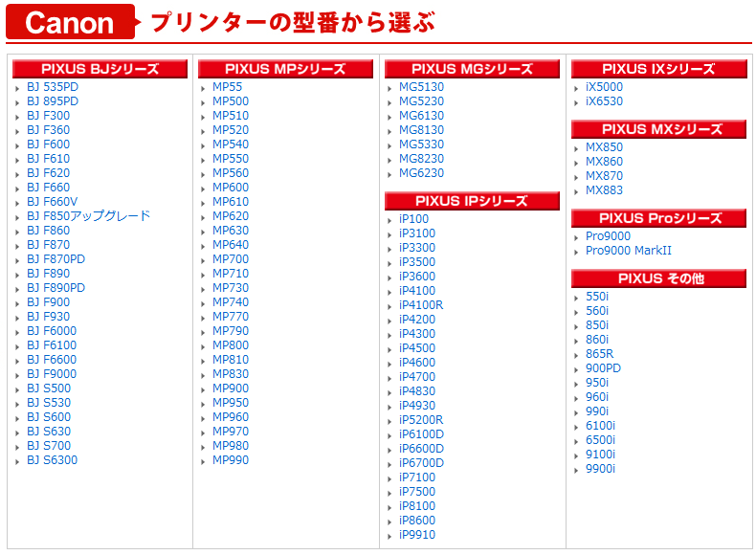Choose the Pro9000 MarkII link
Viewport: 756px width, 555px height.
(628, 251)
